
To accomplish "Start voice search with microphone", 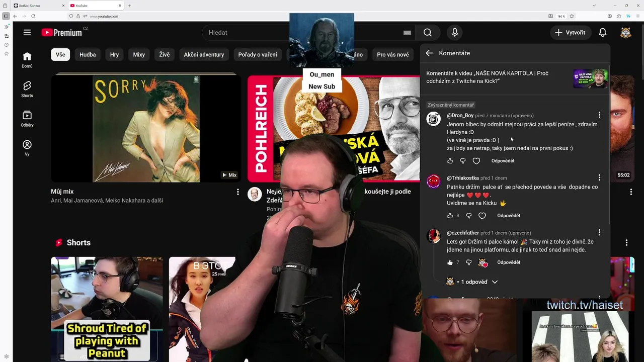I will pyautogui.click(x=455, y=33).
